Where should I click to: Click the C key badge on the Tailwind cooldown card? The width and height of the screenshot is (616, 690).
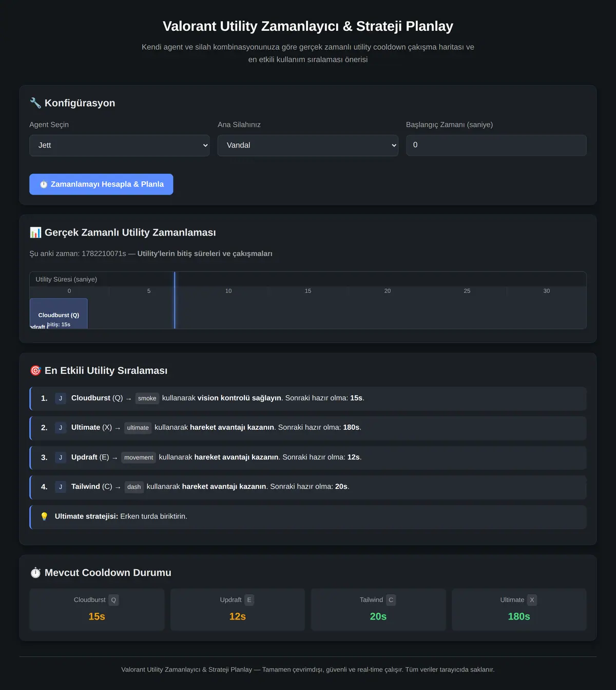391,600
